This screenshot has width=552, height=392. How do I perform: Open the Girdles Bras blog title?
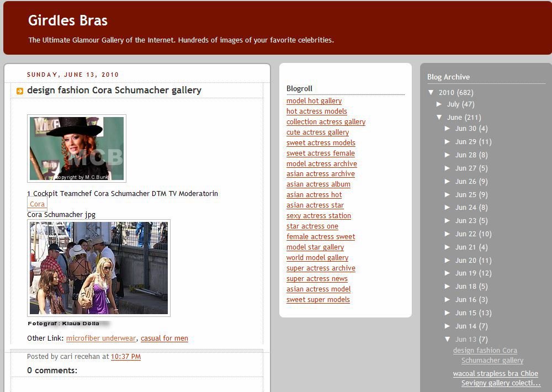click(67, 21)
